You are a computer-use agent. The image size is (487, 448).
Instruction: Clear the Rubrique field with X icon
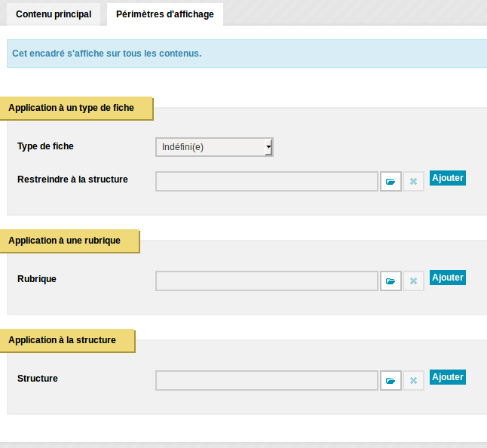(413, 281)
